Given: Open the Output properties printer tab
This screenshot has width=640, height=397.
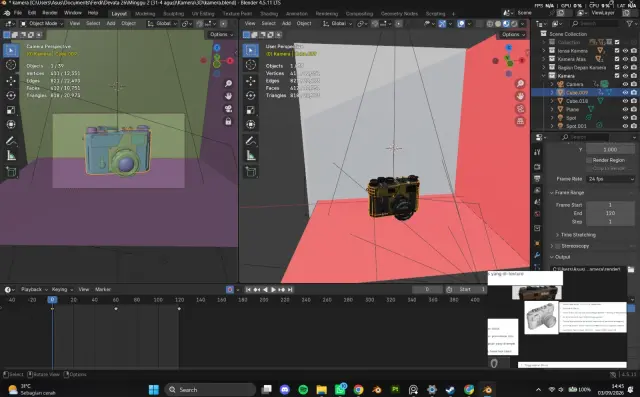Looking at the screenshot, I should (537, 179).
